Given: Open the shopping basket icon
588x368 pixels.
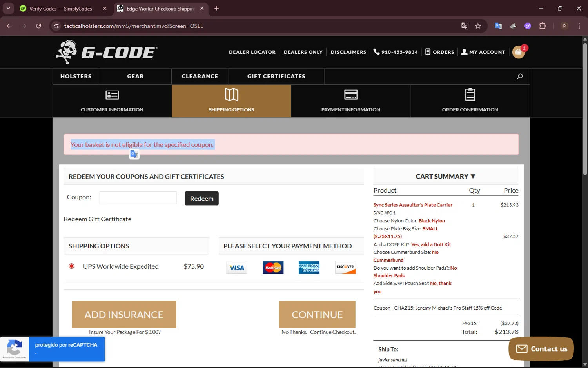Looking at the screenshot, I should (519, 52).
